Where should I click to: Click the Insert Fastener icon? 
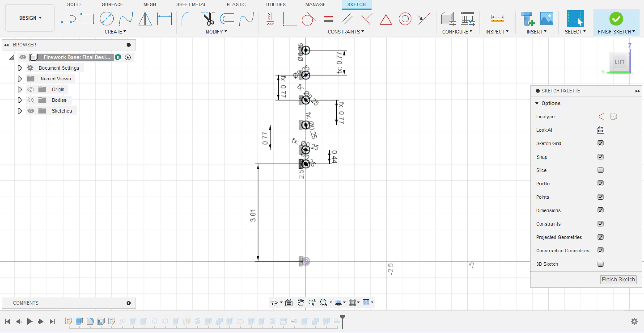528,19
